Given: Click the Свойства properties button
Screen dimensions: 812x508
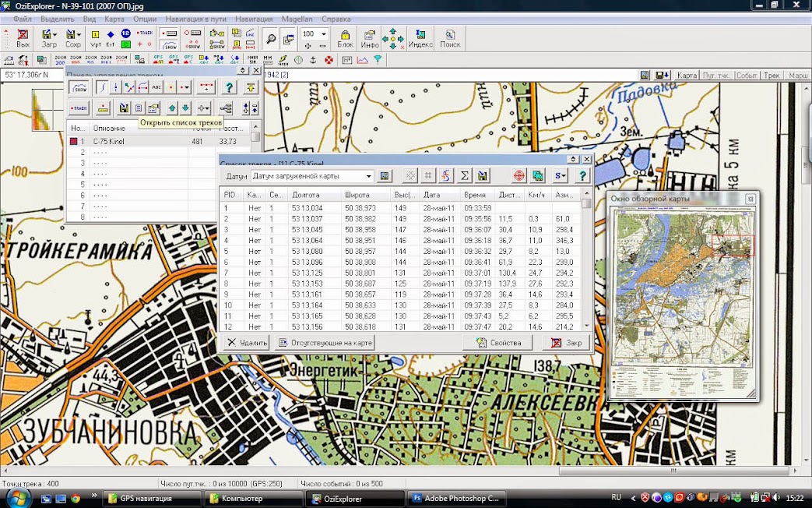Looking at the screenshot, I should (498, 343).
